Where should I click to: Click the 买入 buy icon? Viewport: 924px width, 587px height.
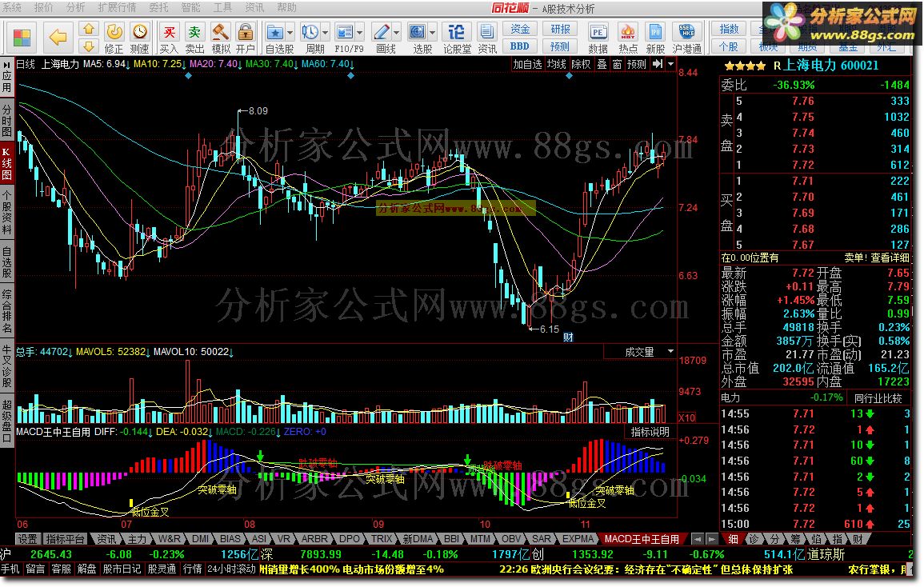pos(169,32)
